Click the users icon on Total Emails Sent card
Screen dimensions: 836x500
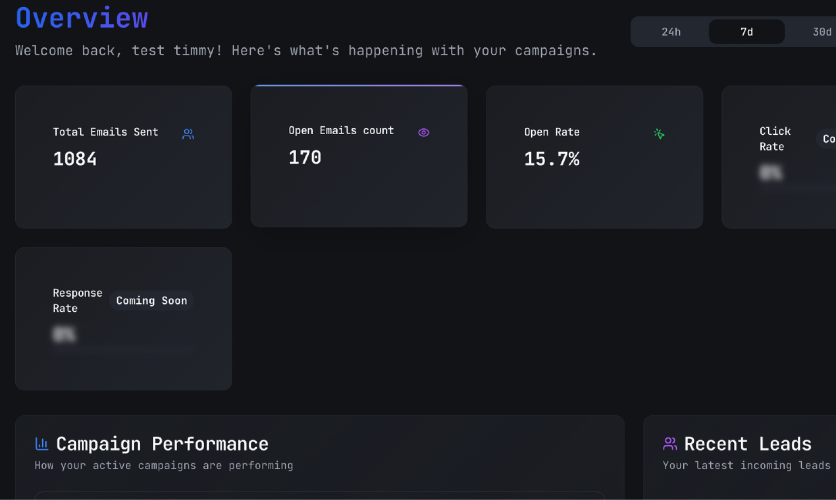(x=188, y=134)
